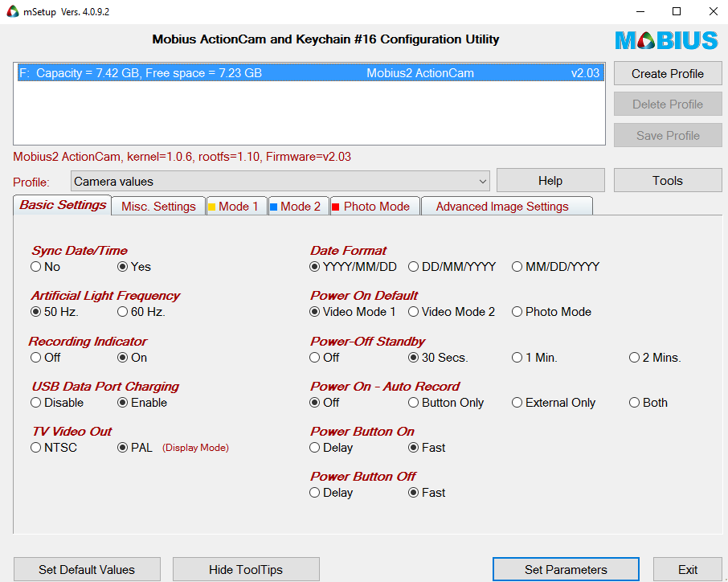Set Power On Default to Photo Mode
This screenshot has height=582, width=728.
551,312
